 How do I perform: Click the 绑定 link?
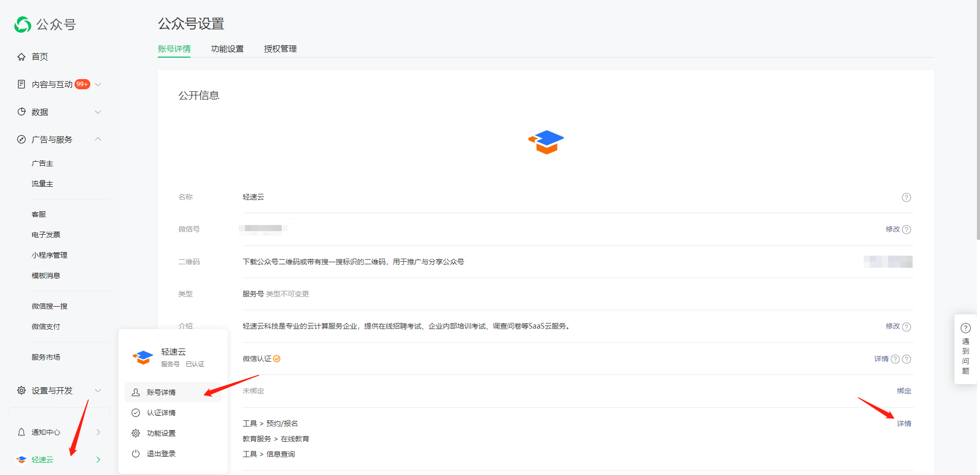[x=903, y=391]
